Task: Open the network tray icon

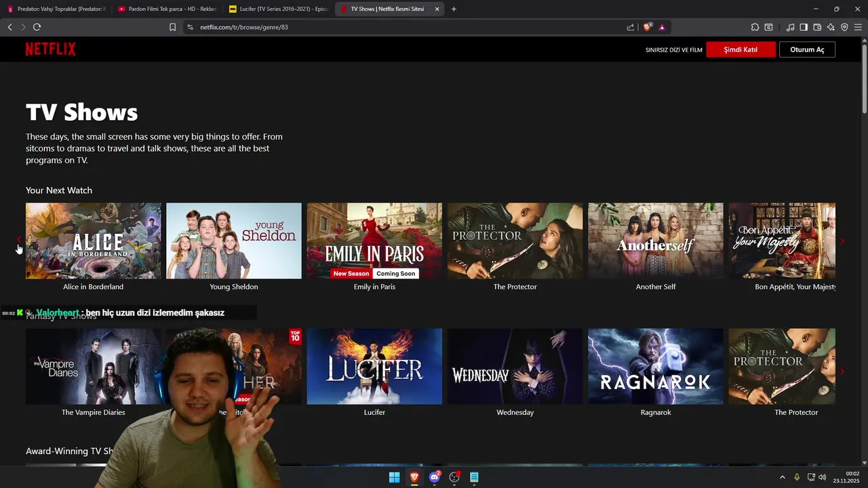Action: [x=811, y=477]
